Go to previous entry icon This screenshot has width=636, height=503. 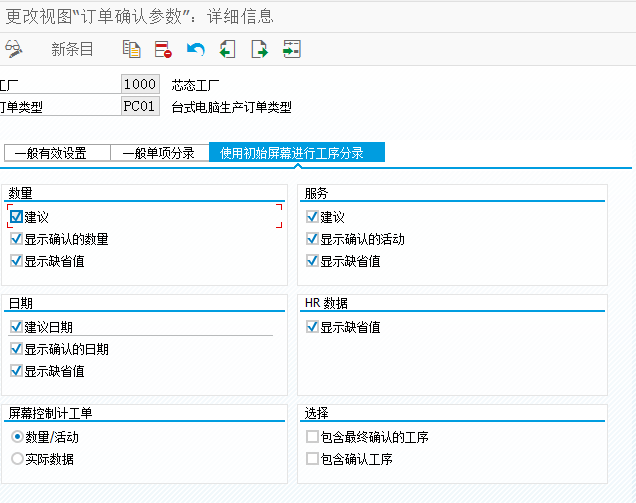pos(227,49)
